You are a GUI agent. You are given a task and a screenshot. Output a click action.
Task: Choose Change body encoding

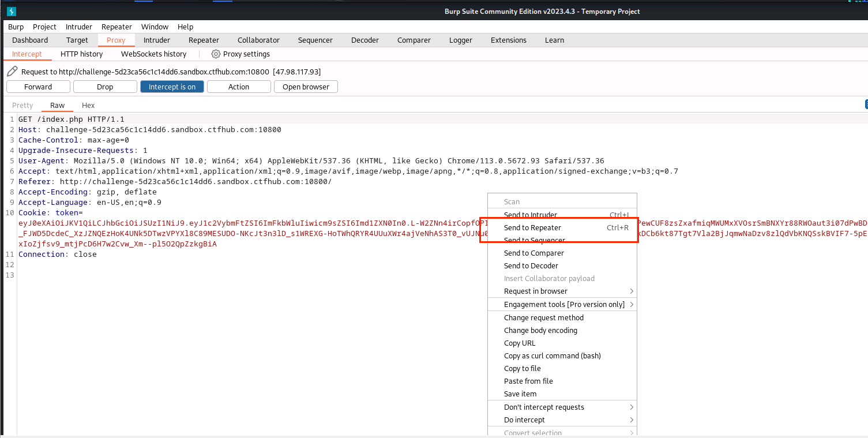(562, 330)
